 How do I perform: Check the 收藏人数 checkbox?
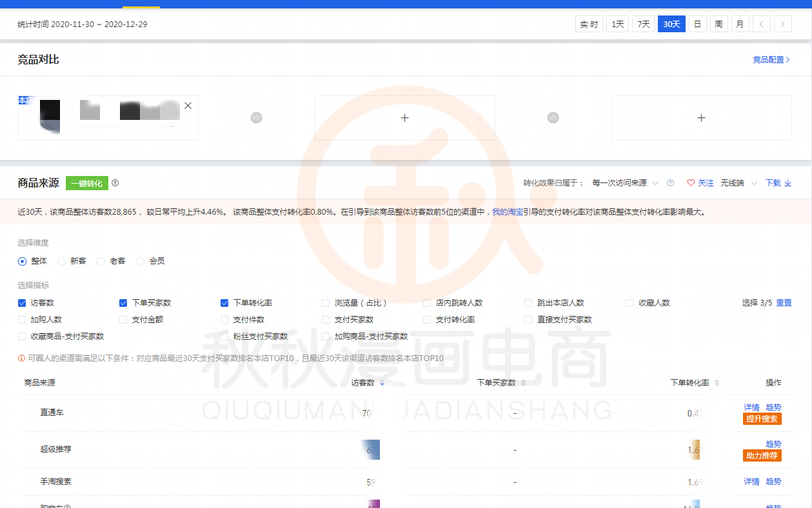[629, 303]
